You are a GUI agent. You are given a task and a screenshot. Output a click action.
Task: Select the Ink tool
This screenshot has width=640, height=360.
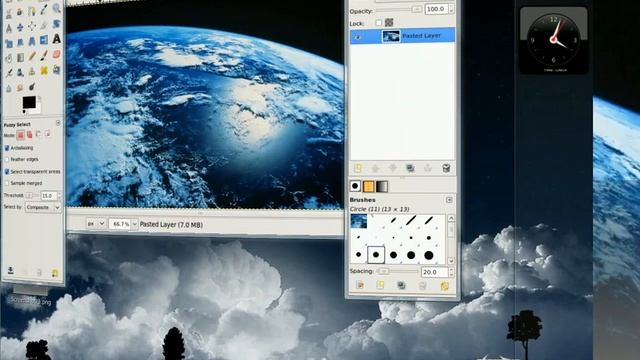pos(20,73)
